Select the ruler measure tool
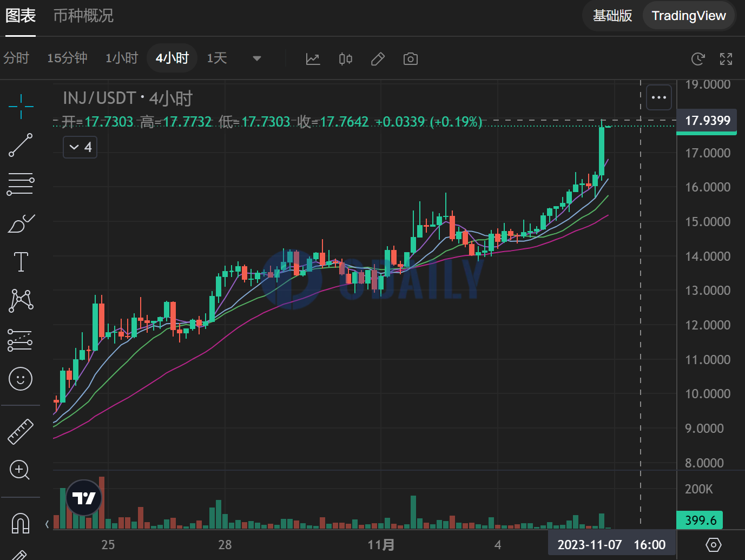This screenshot has width=745, height=560. 20,431
